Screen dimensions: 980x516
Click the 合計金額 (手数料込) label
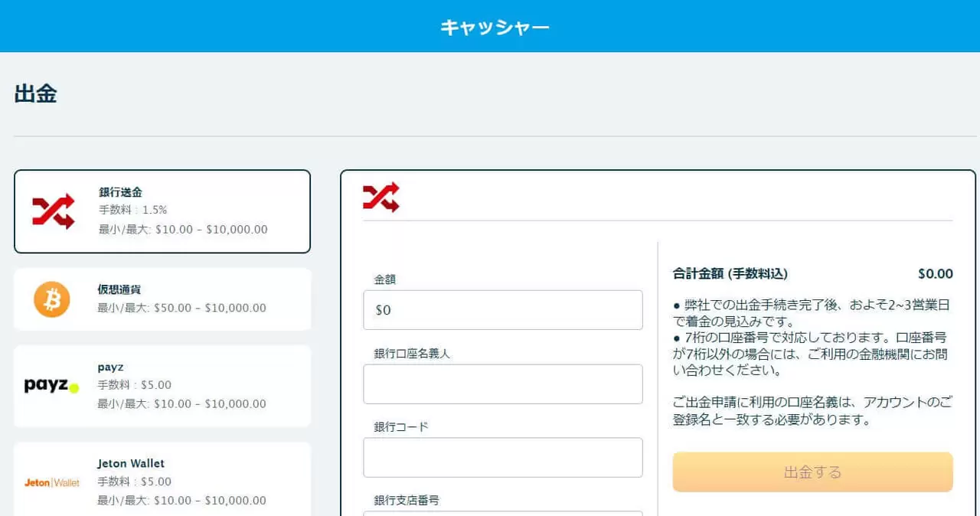730,274
